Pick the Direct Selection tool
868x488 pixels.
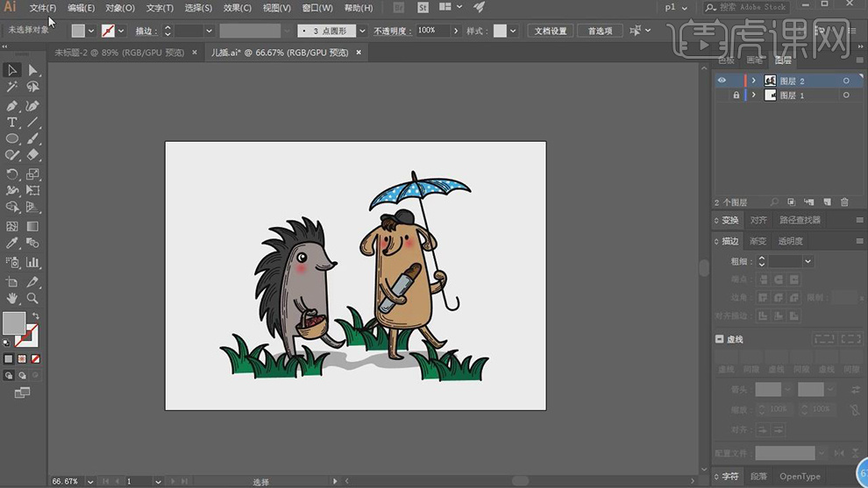(x=32, y=70)
